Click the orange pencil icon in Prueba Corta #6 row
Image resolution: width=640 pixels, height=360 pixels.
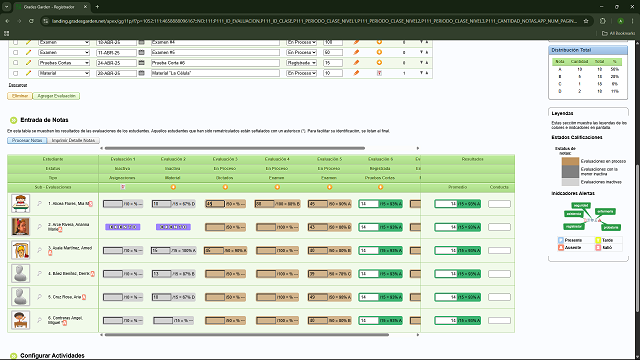point(356,62)
